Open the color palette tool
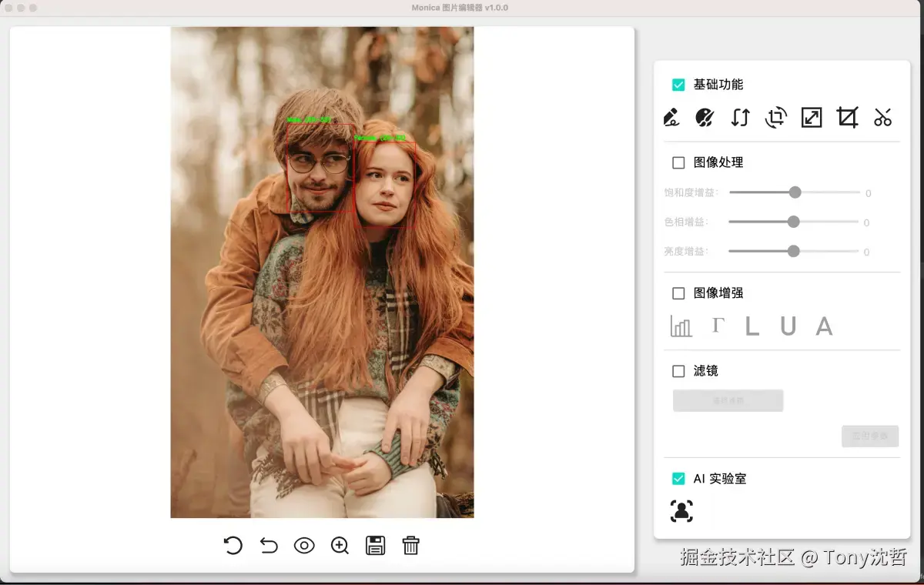The image size is (924, 585). (x=705, y=118)
